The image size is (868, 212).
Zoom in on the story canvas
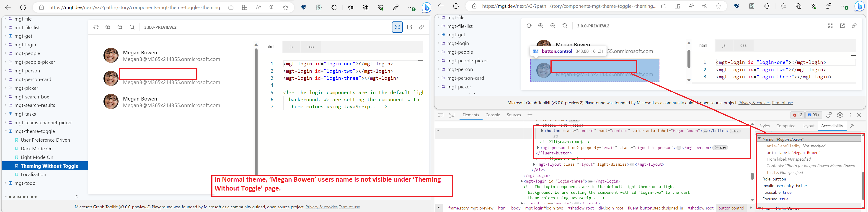108,27
